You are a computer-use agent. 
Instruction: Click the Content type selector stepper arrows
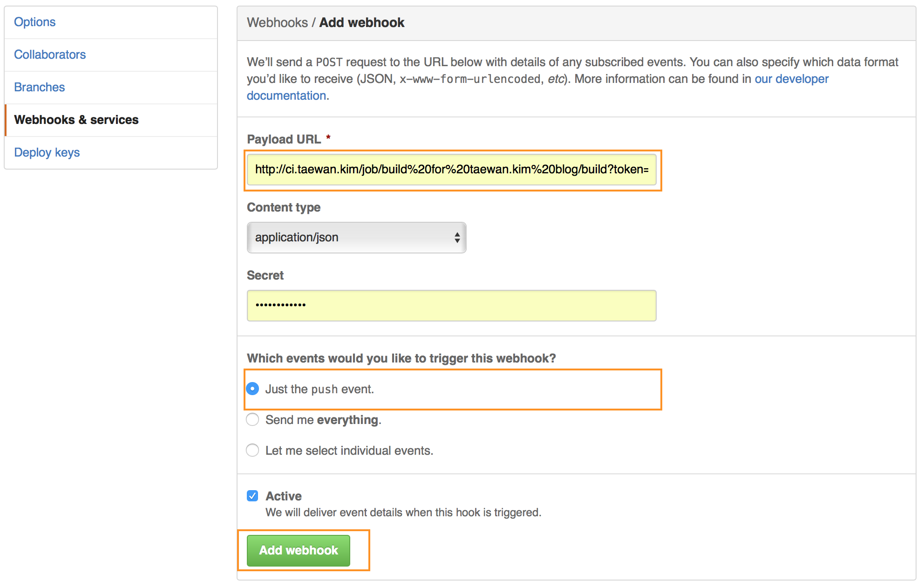(x=457, y=238)
